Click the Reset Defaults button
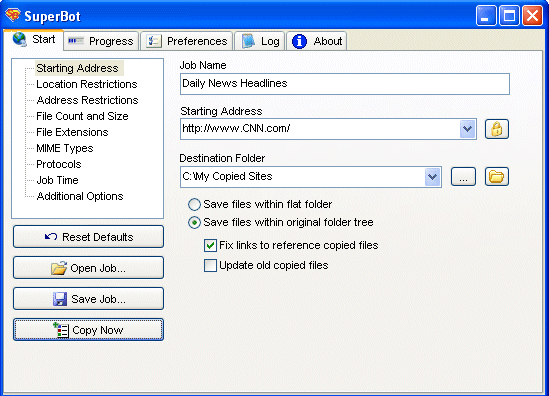 pyautogui.click(x=88, y=237)
